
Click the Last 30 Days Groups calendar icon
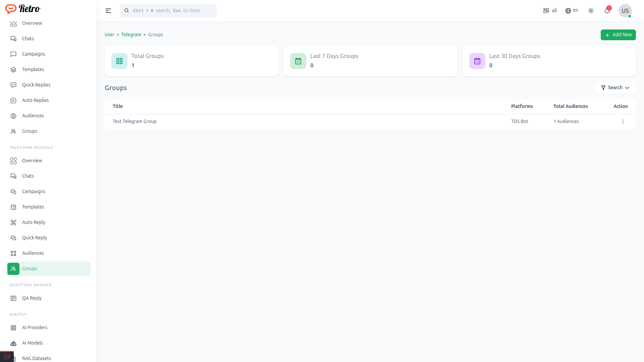477,61
